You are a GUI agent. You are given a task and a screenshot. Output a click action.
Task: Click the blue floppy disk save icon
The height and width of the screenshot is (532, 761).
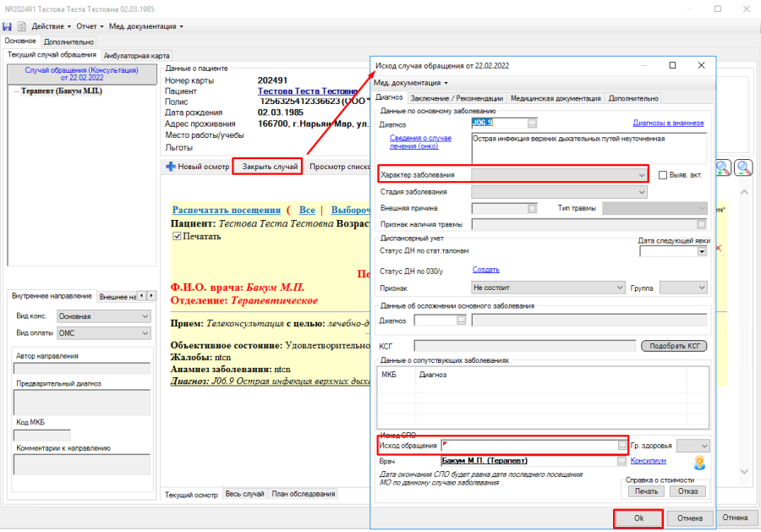[8, 26]
